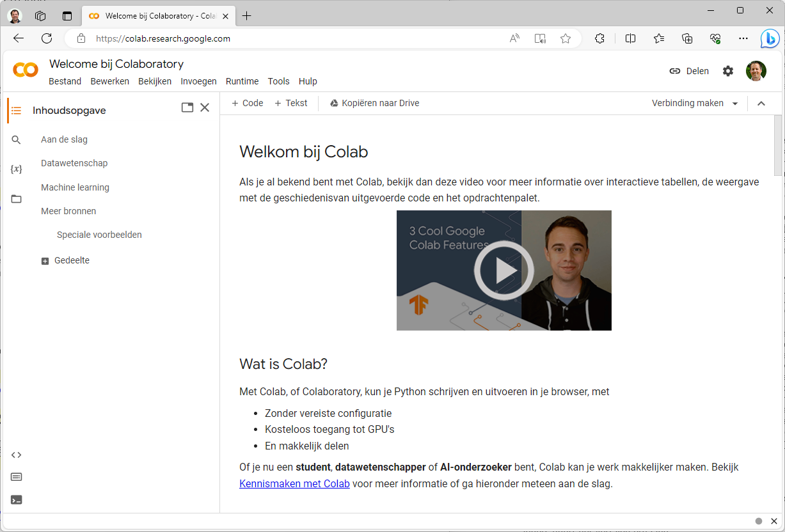Viewport: 785px width, 532px height.
Task: Select Machine learning in table of contents
Action: tap(75, 187)
